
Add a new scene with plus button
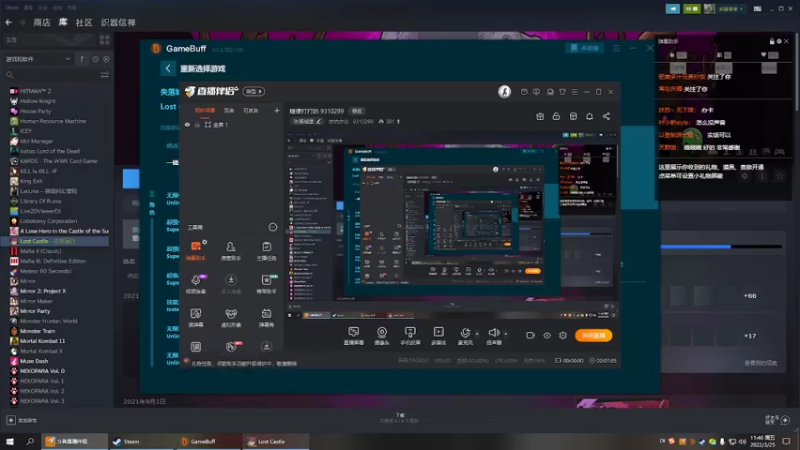tap(277, 110)
